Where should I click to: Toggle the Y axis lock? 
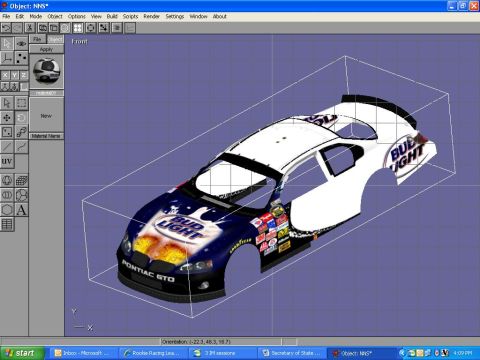pyautogui.click(x=14, y=75)
